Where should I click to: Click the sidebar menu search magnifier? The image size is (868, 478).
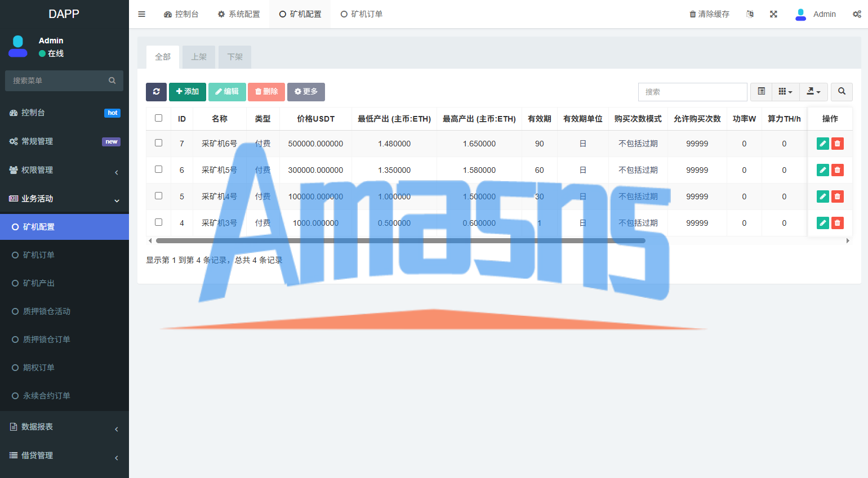112,81
